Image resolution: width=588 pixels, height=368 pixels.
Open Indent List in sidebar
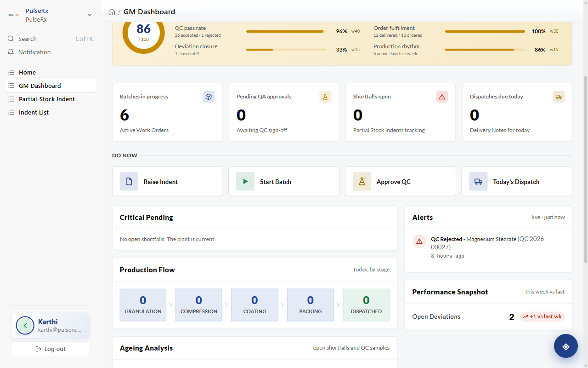51,112
